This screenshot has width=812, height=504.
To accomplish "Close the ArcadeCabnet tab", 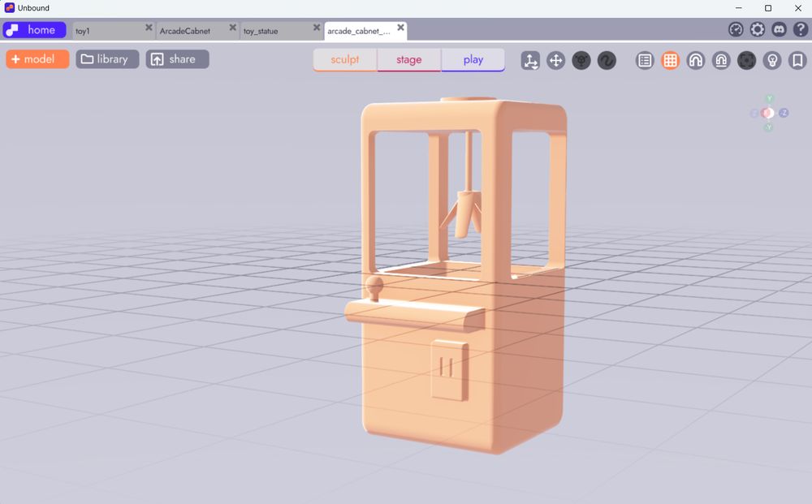I will coord(232,28).
